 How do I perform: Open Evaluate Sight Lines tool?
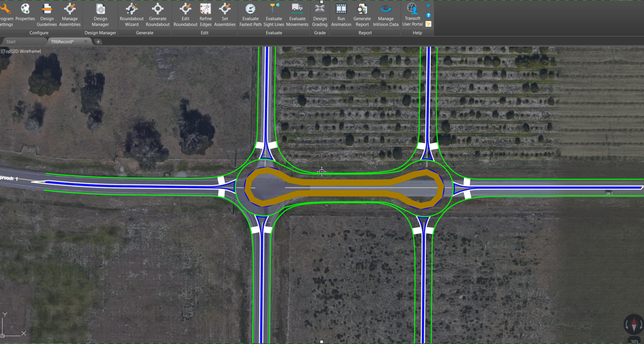click(274, 15)
